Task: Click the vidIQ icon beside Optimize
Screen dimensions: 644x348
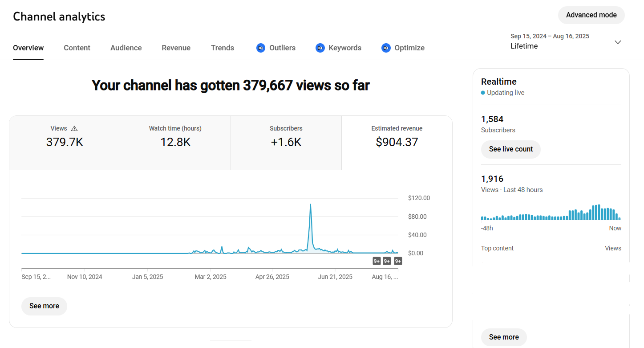Action: tap(386, 48)
